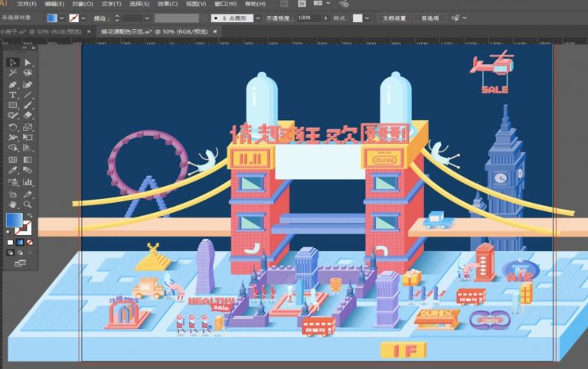Screen dimensions: 588x369
Task: Select the Blend tool
Action: coord(28,170)
